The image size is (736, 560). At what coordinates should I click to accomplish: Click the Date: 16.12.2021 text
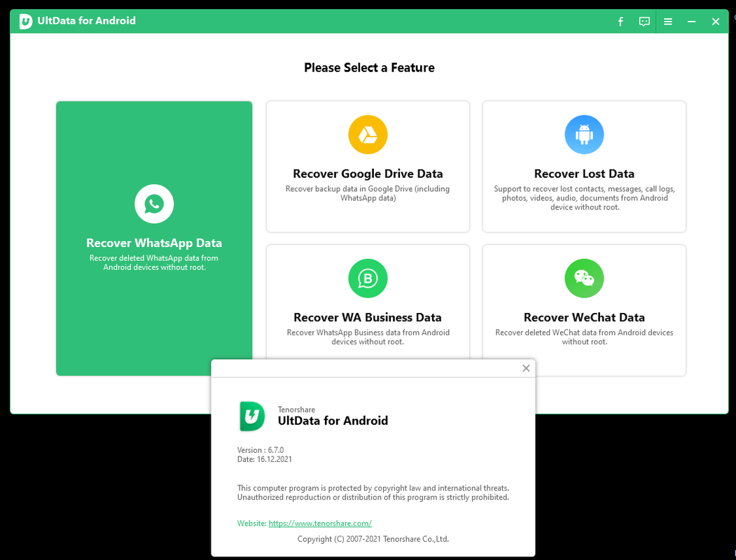[x=264, y=459]
